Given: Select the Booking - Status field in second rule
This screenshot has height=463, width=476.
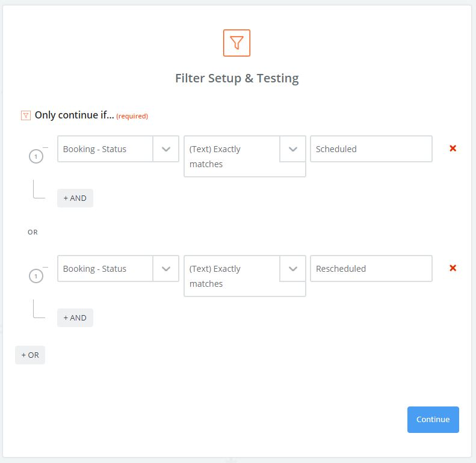Looking at the screenshot, I should tap(105, 269).
